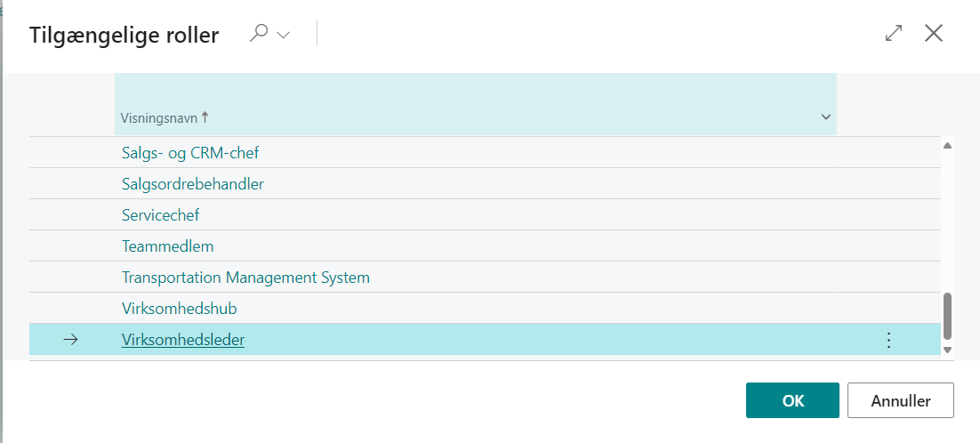Click the scrollbar up arrow
The image size is (980, 443).
947,145
